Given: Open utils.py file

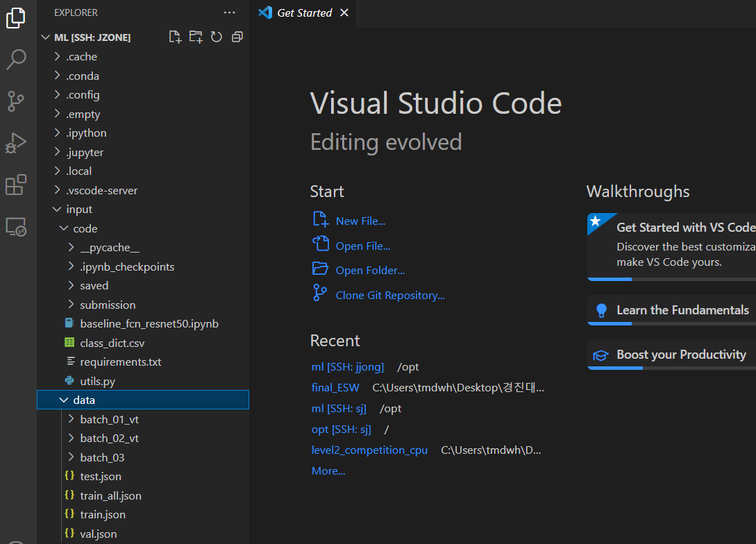Looking at the screenshot, I should tap(143, 381).
